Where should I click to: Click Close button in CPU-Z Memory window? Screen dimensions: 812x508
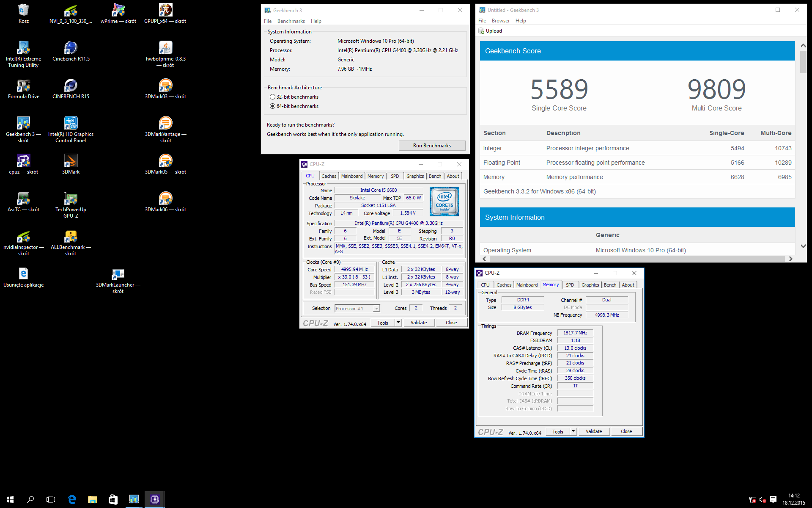[626, 431]
